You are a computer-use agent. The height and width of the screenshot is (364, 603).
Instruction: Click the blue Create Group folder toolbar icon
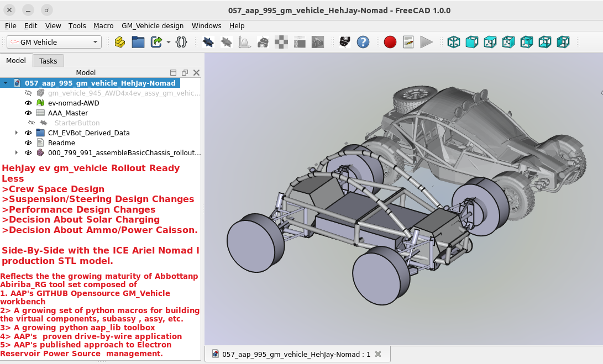click(x=138, y=42)
